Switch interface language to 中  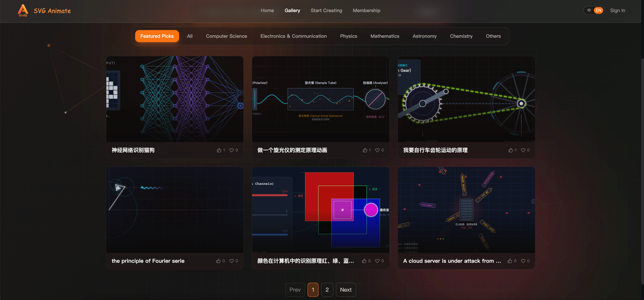589,10
